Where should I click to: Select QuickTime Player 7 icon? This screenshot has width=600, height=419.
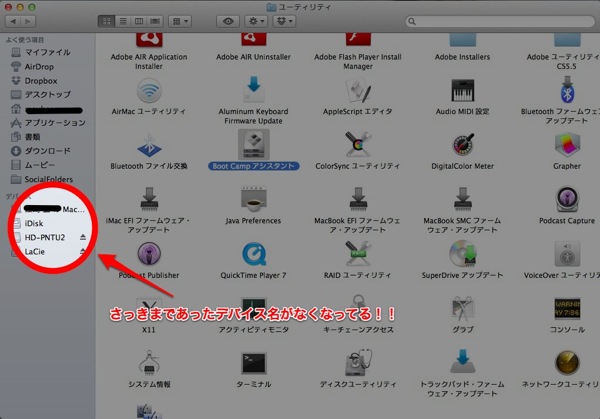coord(253,254)
